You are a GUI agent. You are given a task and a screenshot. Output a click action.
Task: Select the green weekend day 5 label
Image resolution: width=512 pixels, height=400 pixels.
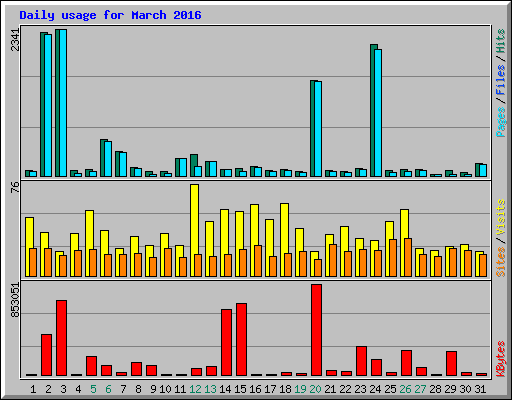[x=93, y=389]
